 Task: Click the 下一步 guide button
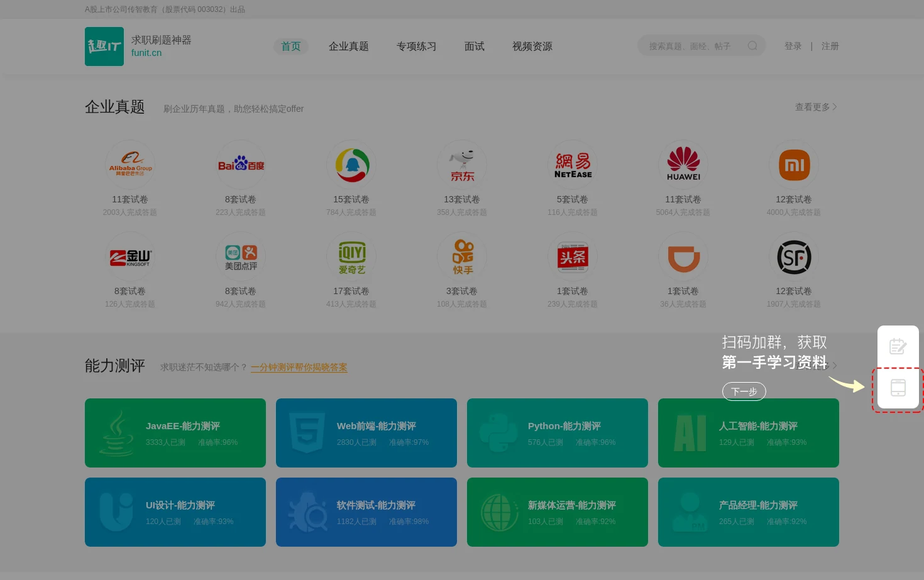pyautogui.click(x=744, y=391)
